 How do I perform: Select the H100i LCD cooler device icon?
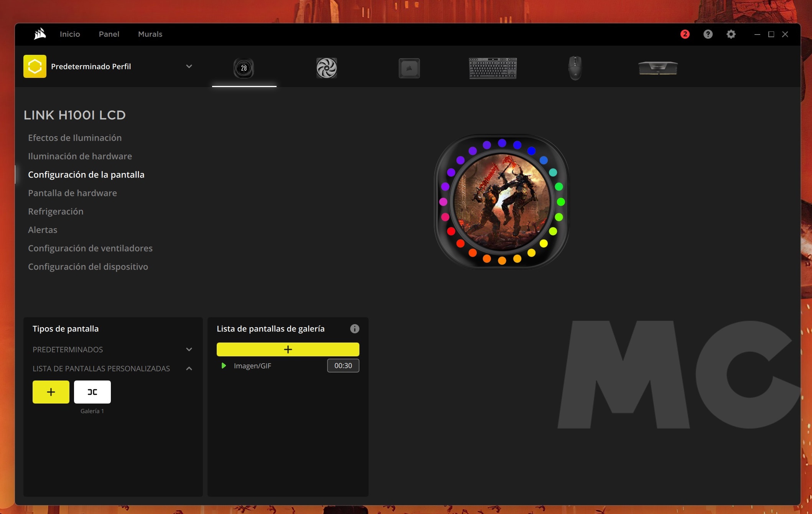coord(244,68)
